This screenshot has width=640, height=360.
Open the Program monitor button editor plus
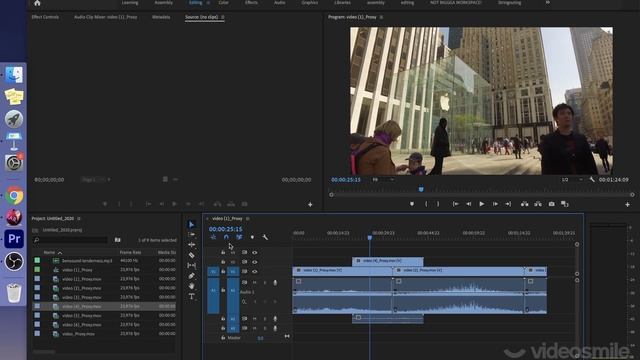[x=627, y=204]
